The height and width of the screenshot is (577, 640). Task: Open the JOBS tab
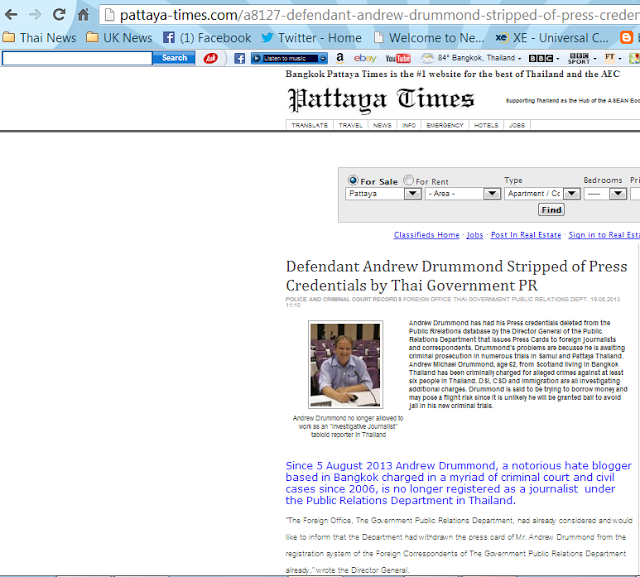[517, 125]
